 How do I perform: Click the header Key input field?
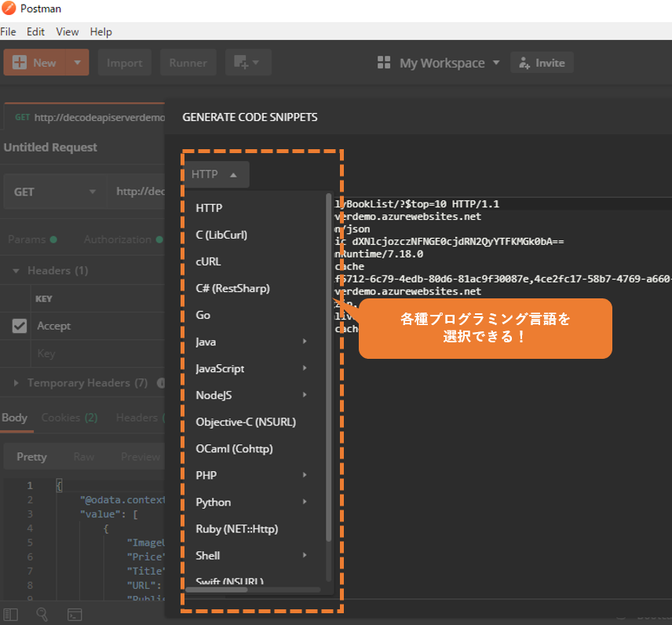point(97,353)
